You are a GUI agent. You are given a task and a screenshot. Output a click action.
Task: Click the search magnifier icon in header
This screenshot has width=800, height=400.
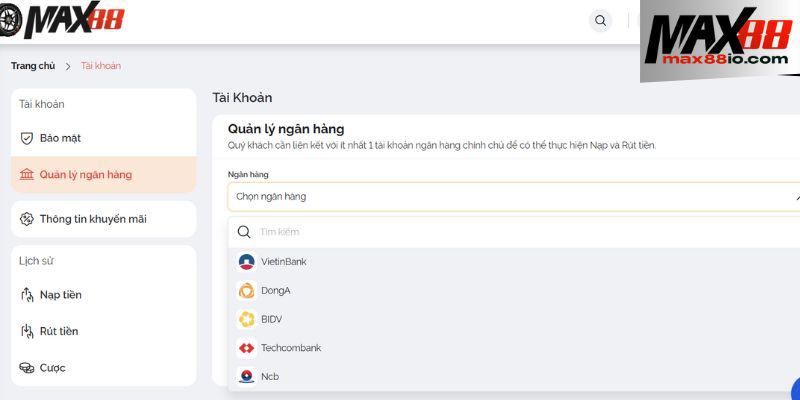point(601,21)
